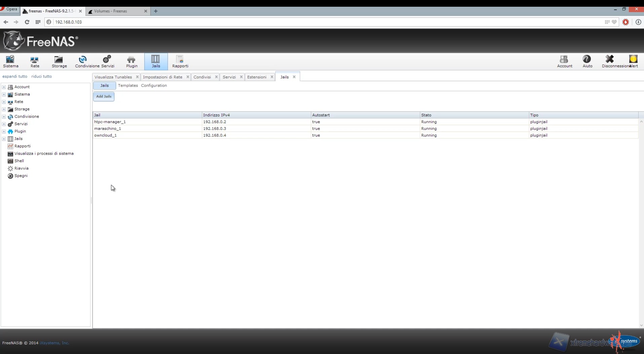The image size is (644, 354).
Task: Select the Servizi gear toolbar icon
Action: click(x=107, y=61)
